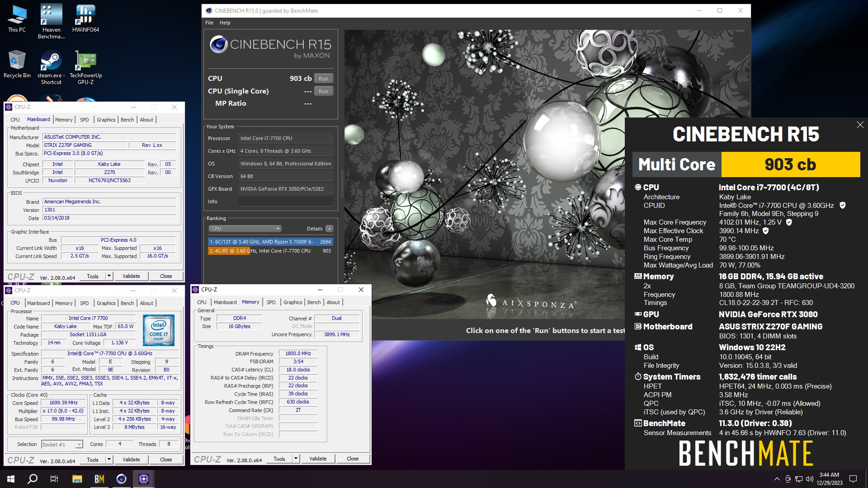Select CPU tab in Memory CPU-Z window
868x488 pixels.
point(202,302)
